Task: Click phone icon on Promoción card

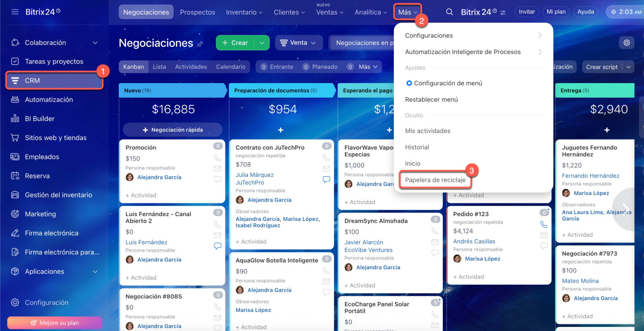Action: pyautogui.click(x=217, y=158)
